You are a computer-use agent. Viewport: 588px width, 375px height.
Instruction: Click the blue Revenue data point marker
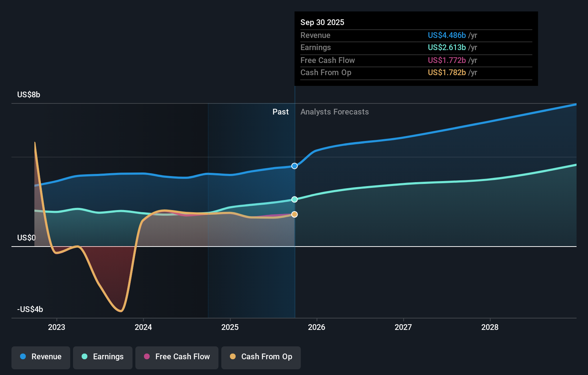(294, 166)
